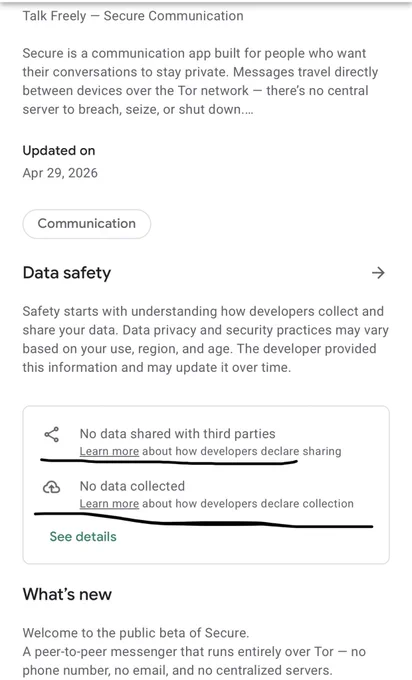
Task: Tap the cloud upload icon for data collection
Action: (52, 487)
